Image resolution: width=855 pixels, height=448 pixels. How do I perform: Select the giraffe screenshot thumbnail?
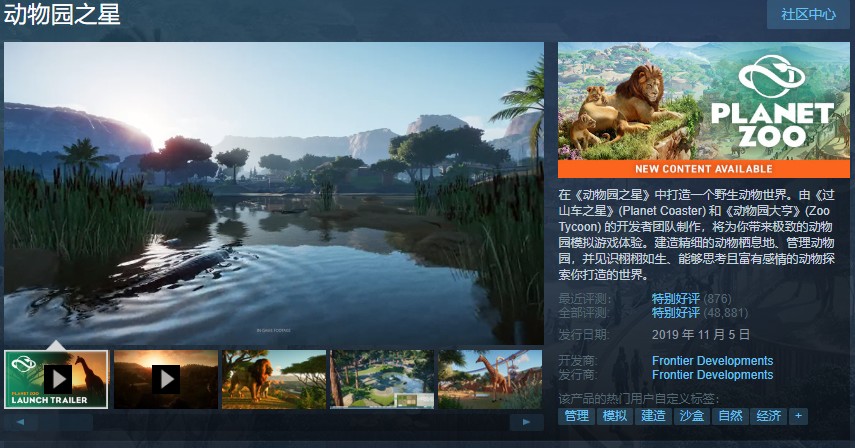(x=490, y=379)
